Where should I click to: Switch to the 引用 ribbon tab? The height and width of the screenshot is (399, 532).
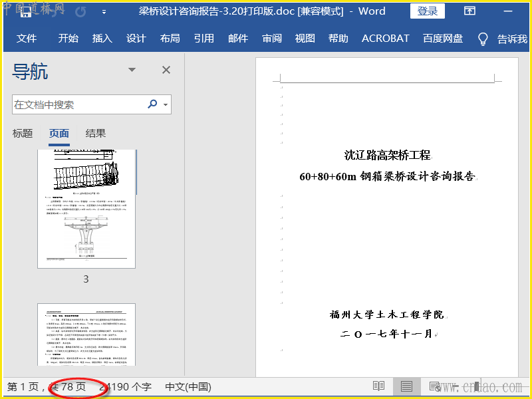[204, 39]
